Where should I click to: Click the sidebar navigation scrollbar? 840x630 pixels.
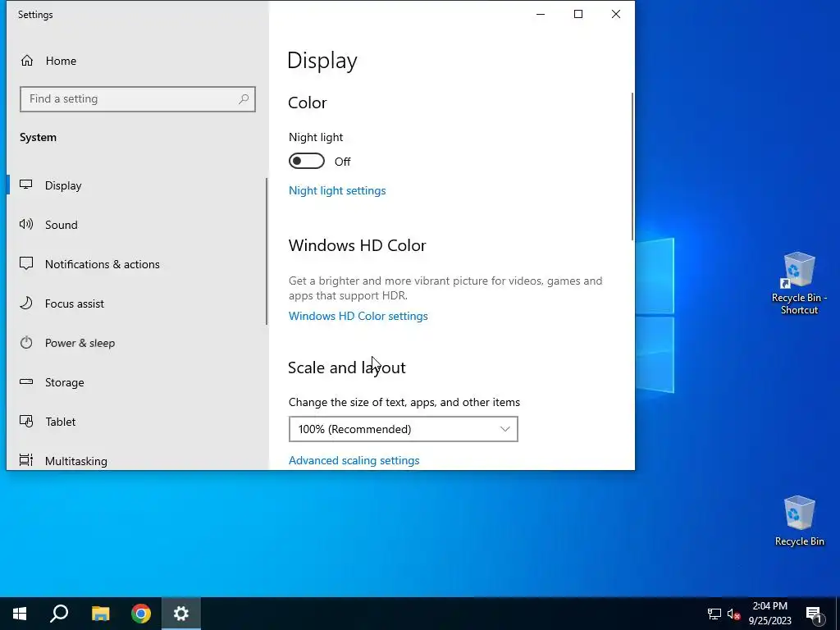(x=267, y=252)
